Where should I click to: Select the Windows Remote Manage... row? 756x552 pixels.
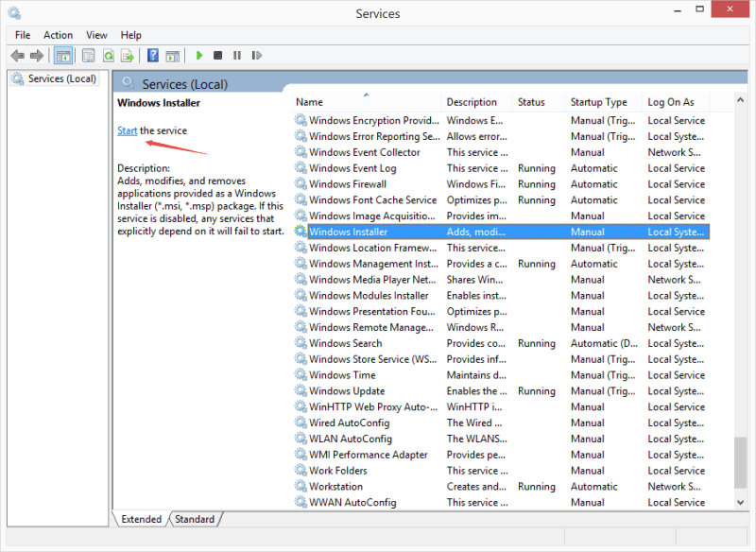[x=501, y=327]
